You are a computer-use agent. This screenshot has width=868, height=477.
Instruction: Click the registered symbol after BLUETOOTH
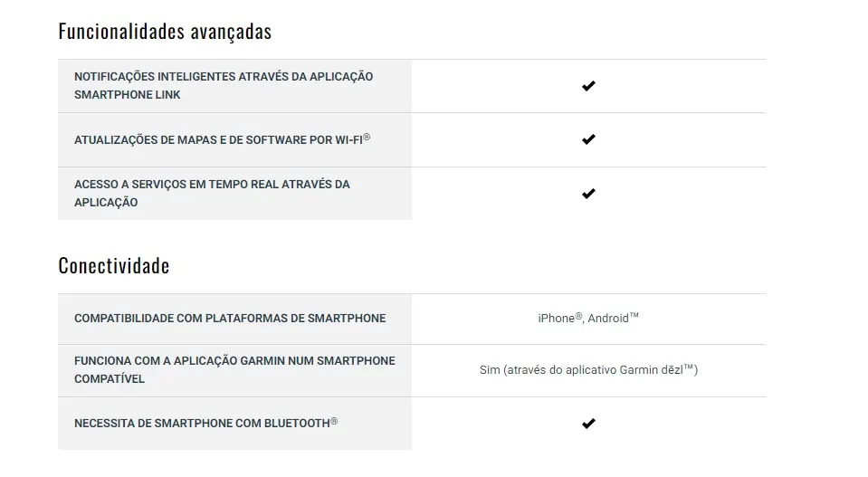point(334,421)
